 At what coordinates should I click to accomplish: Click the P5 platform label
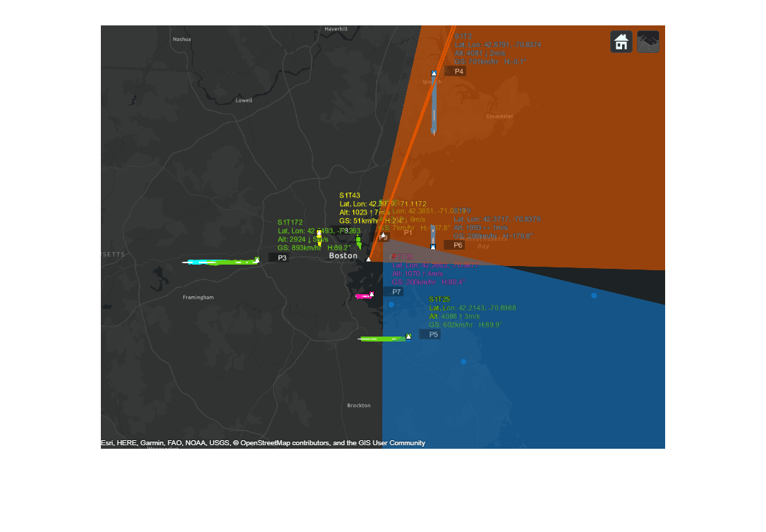coord(431,334)
